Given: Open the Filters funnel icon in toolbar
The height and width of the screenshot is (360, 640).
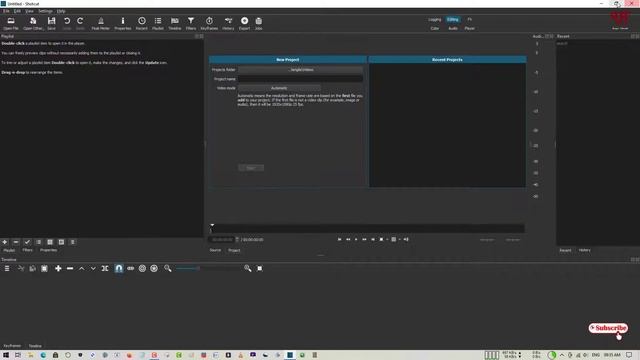Looking at the screenshot, I should (x=191, y=23).
